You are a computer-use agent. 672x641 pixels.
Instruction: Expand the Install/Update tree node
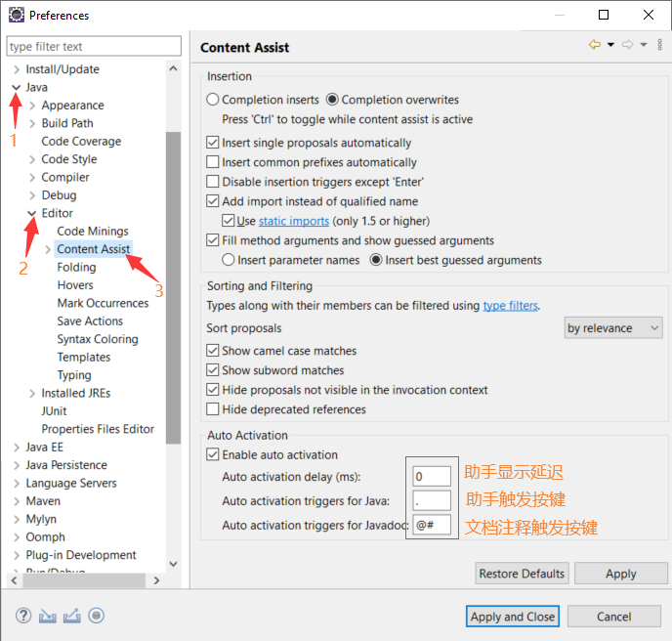coord(17,69)
